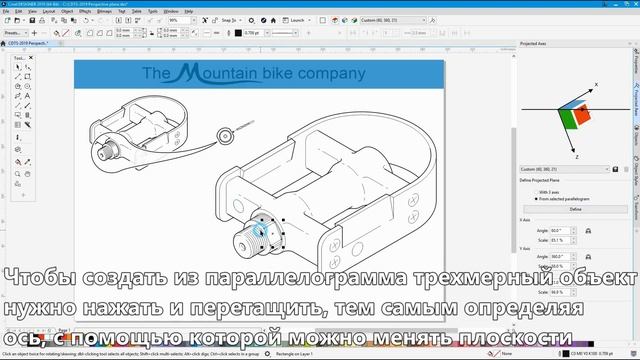Click the Open file icon

click(17, 20)
